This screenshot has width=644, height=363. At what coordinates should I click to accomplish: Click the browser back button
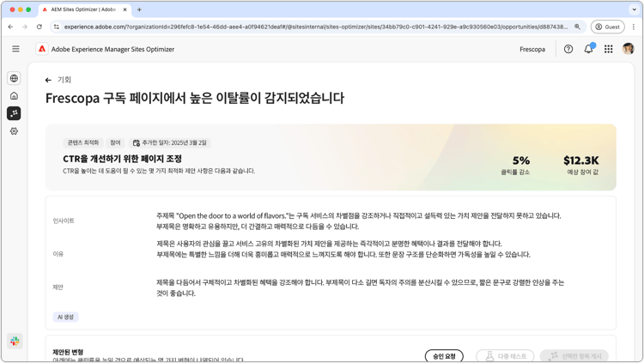pos(10,27)
